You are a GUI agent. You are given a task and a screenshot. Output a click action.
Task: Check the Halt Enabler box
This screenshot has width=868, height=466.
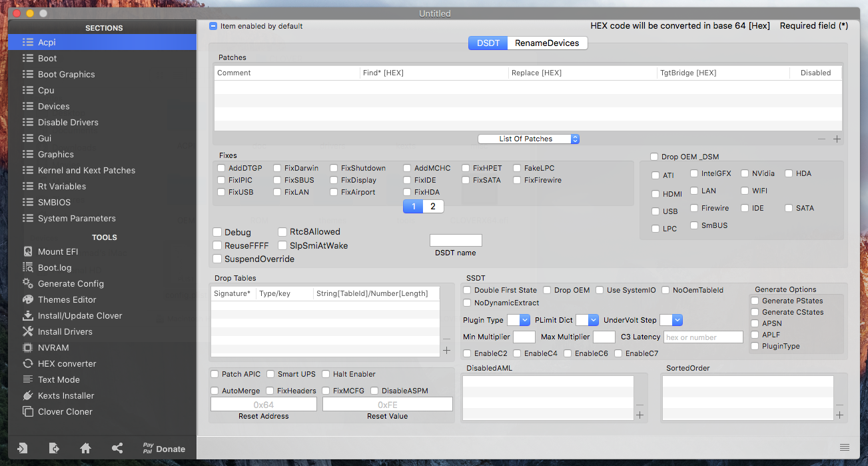coord(326,374)
